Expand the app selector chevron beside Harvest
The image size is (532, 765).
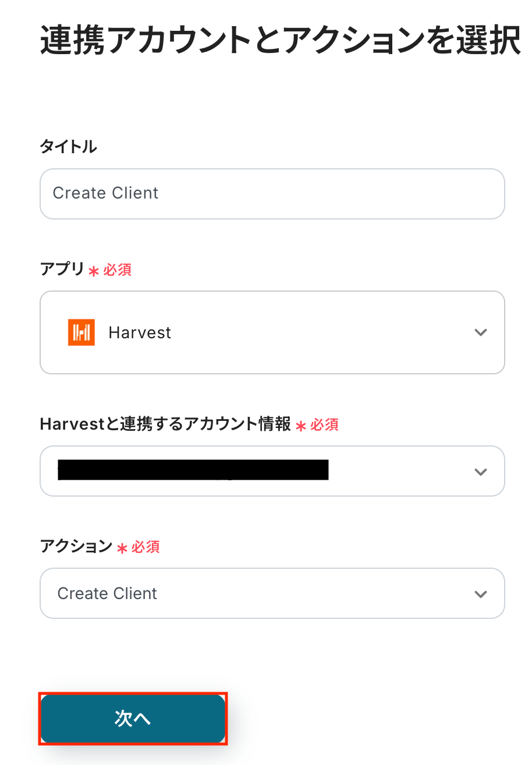(480, 332)
